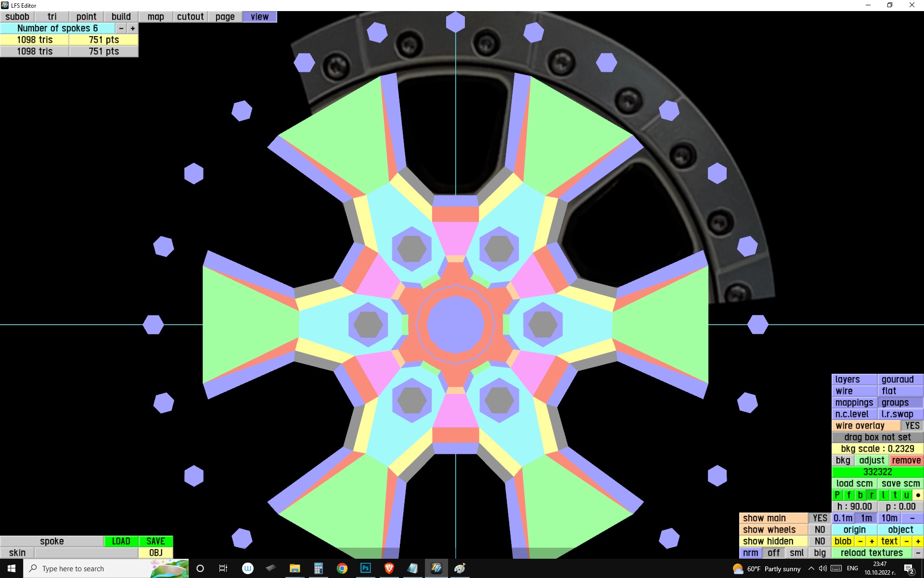Decrease number of spokes with minus
The width and height of the screenshot is (924, 578).
coord(121,28)
